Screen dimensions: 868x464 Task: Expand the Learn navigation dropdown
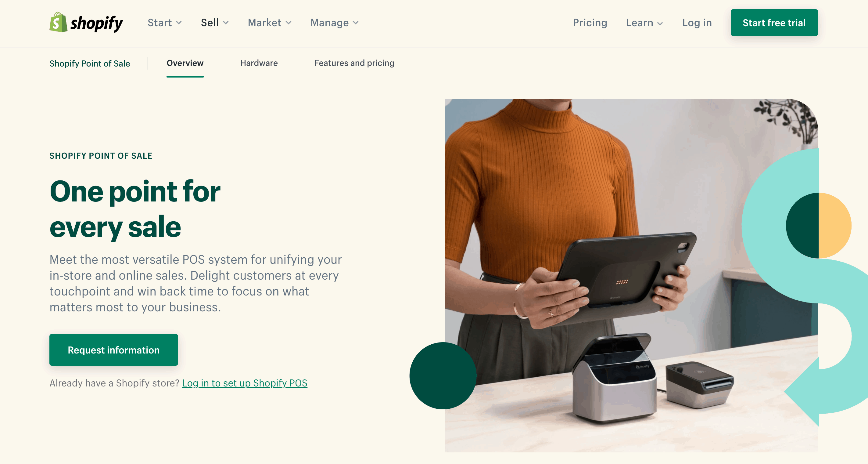[643, 23]
